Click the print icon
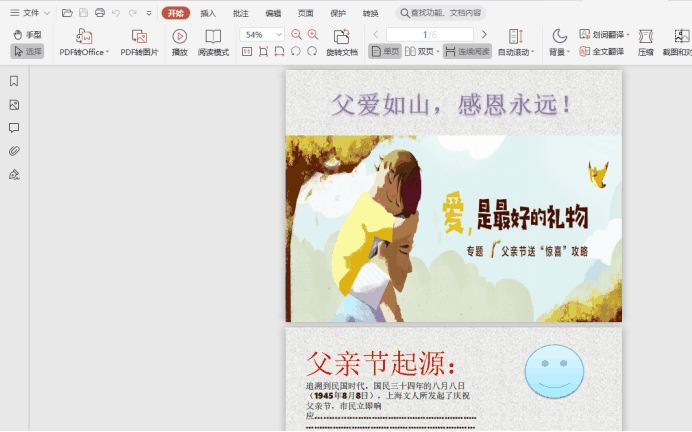Screen dimensions: 692x432 click(x=100, y=13)
